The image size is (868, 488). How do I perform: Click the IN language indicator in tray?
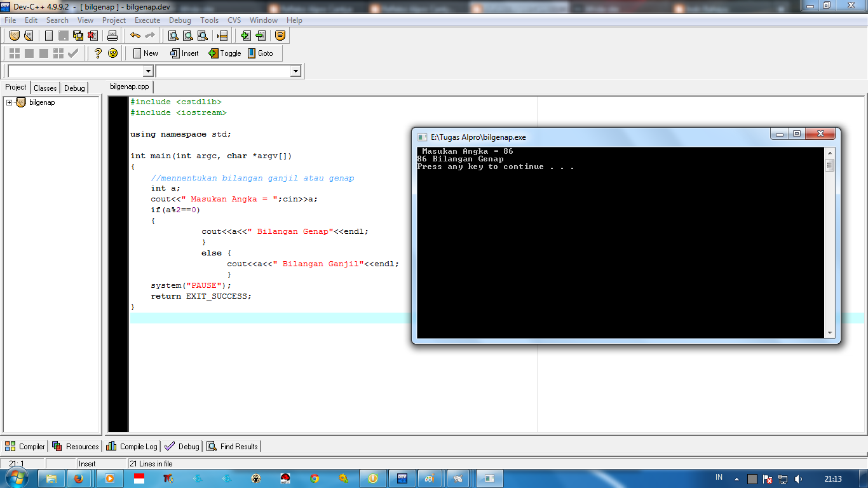coord(719,477)
